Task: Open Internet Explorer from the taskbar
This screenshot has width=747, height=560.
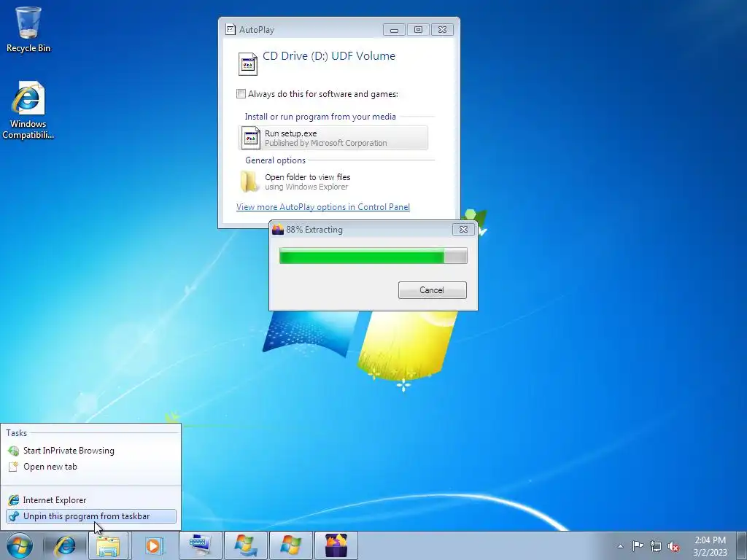Action: click(x=65, y=545)
